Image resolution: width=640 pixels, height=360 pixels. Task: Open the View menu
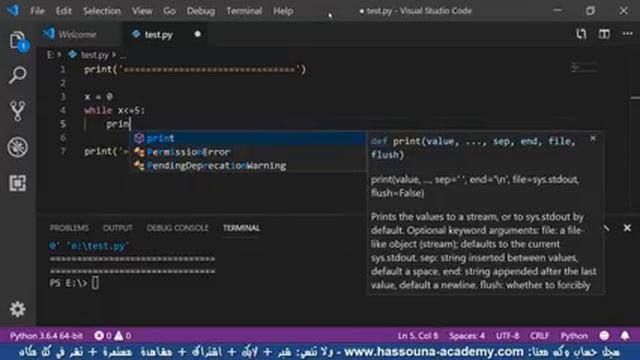click(x=142, y=11)
